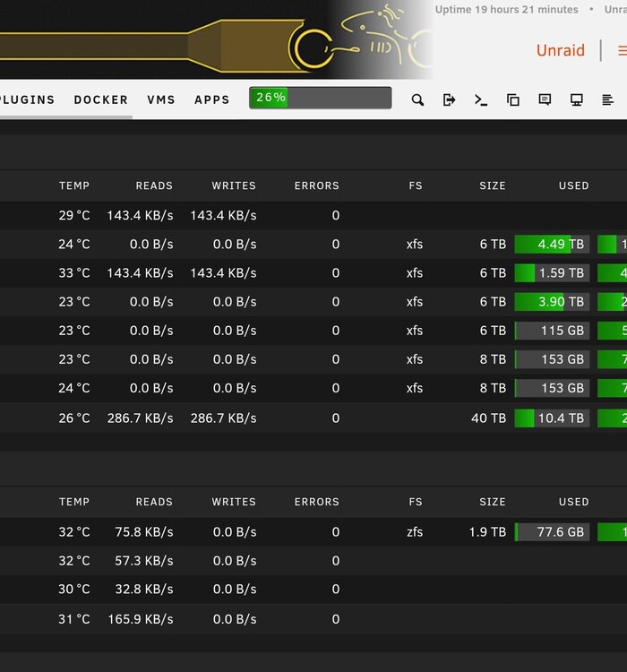
Task: Click the 26 °C temperature in the 40 TB row
Action: pos(74,418)
